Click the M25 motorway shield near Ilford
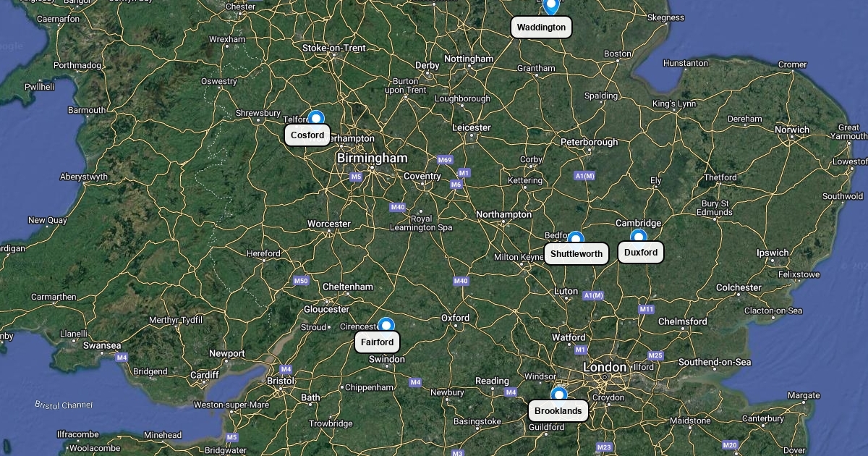868x456 pixels. click(655, 355)
